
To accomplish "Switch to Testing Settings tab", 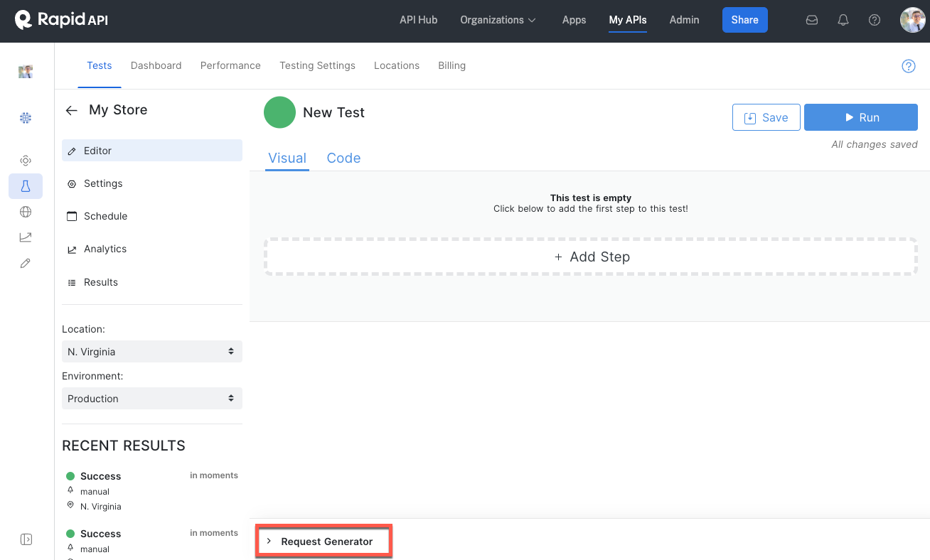I will 317,65.
